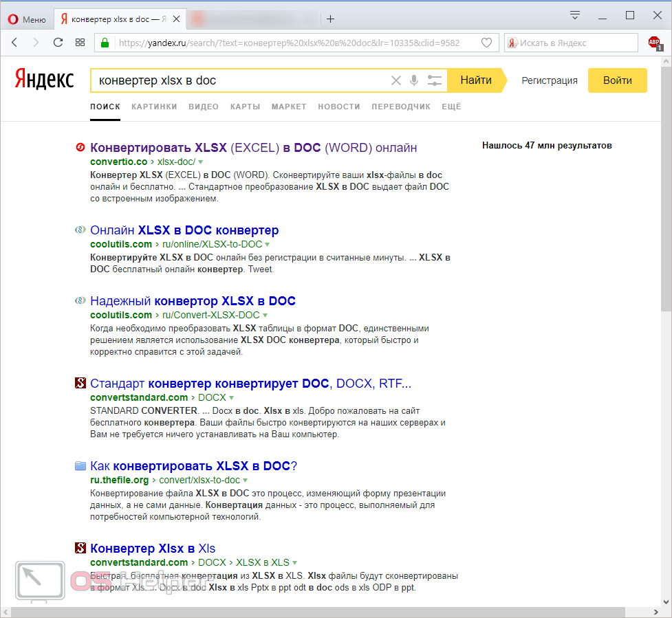Open the Как конвертировать XLSX в DOC link
Image resolution: width=672 pixels, height=618 pixels.
(x=193, y=466)
